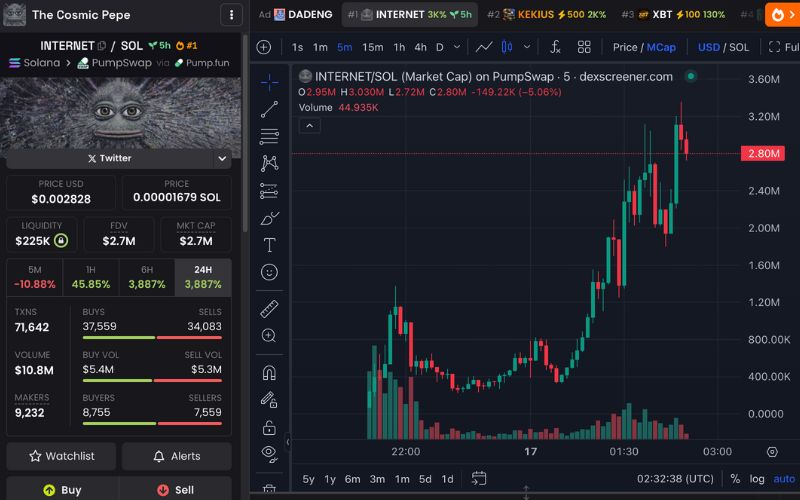Choose the forecasting and measurement tool
The height and width of the screenshot is (500, 800).
point(269,191)
